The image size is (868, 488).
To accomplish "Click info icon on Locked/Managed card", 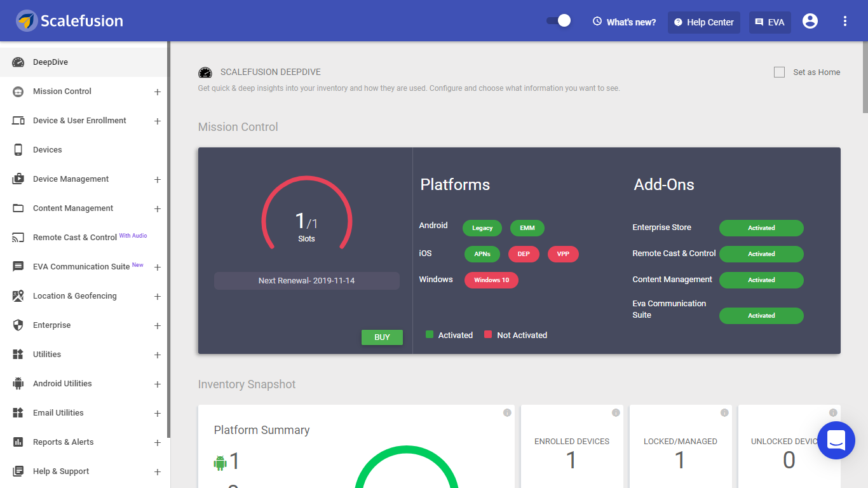I will coord(724,413).
